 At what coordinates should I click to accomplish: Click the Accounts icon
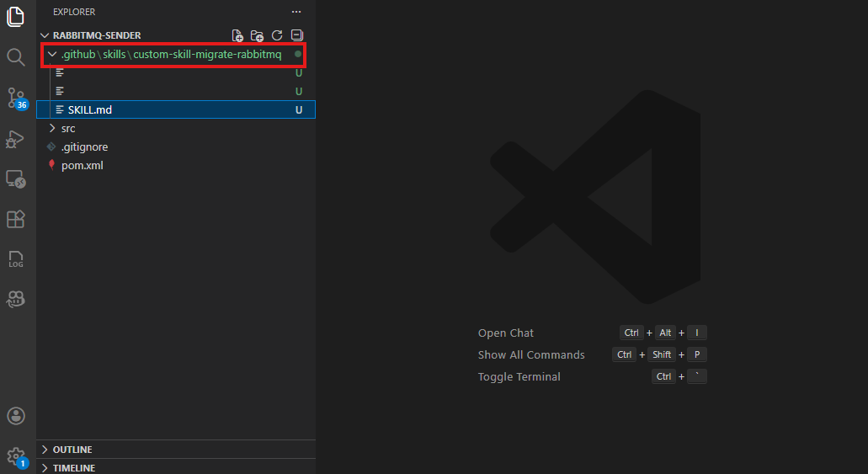16,416
